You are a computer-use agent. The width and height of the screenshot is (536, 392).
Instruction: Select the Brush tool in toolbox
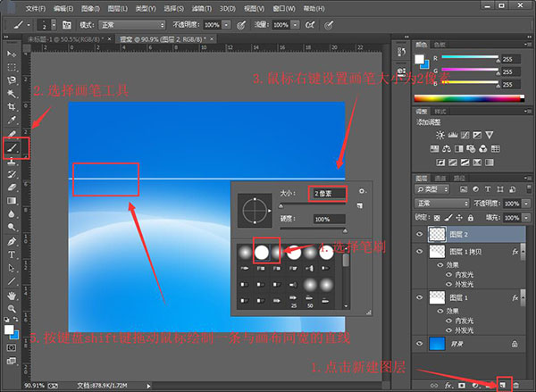[12, 148]
